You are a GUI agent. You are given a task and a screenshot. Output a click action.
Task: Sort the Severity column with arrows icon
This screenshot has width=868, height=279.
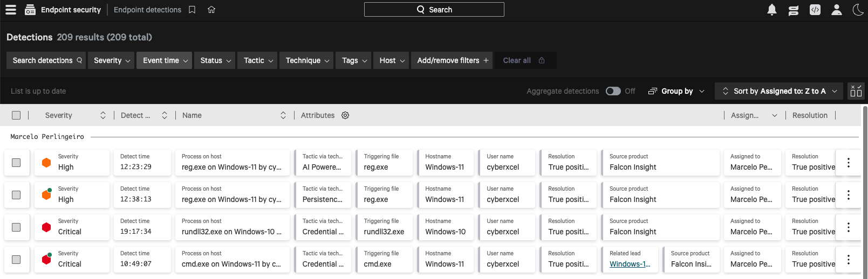click(x=103, y=115)
